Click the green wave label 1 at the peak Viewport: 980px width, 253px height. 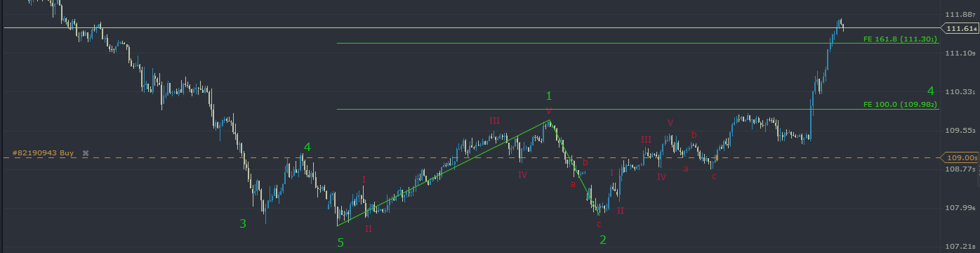pos(549,96)
